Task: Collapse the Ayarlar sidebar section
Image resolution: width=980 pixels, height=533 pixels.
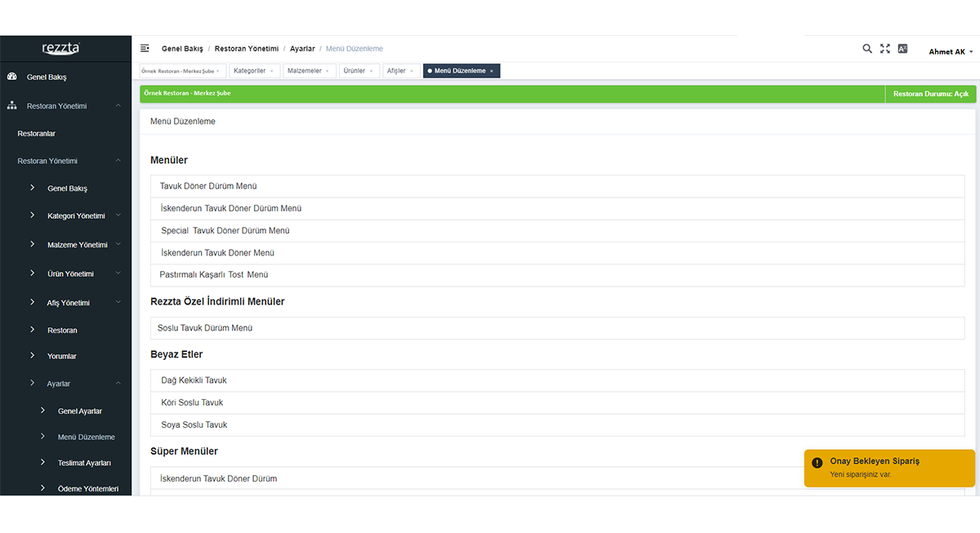Action: 118,383
